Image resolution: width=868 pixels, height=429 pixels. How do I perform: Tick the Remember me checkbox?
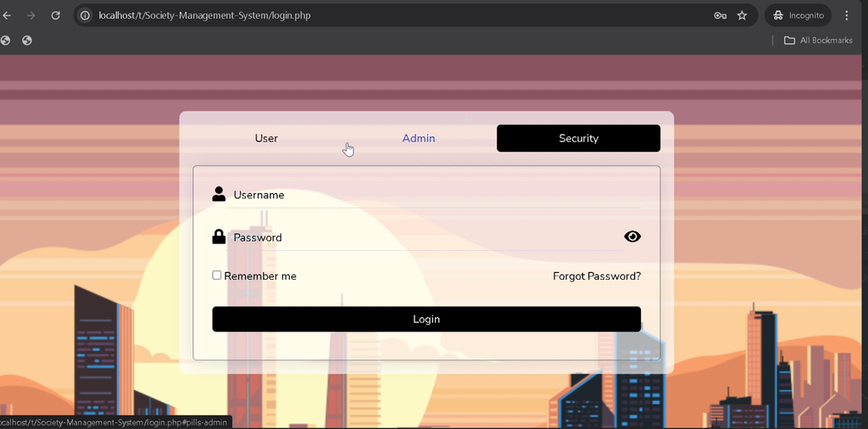(x=217, y=275)
